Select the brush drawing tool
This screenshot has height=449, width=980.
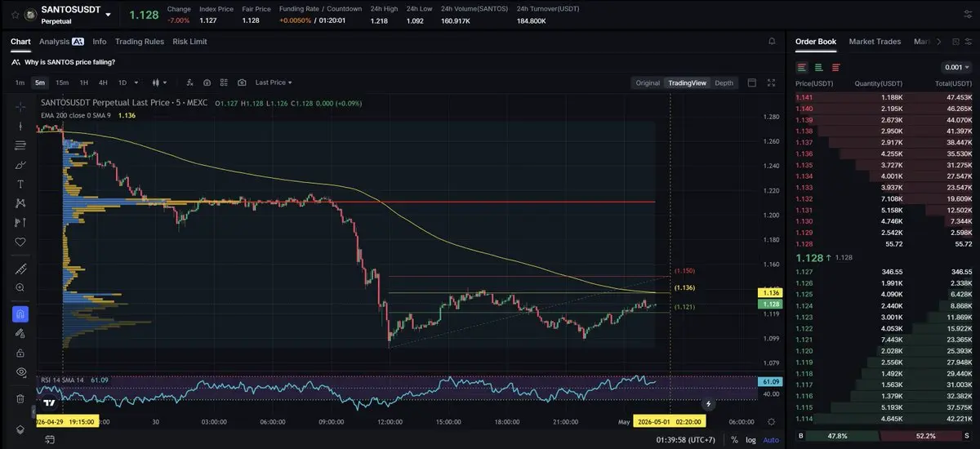[x=20, y=165]
